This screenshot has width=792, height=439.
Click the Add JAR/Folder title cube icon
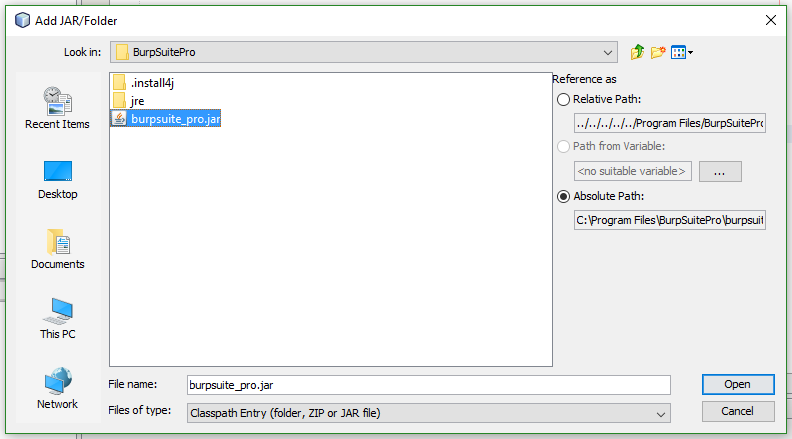pos(22,20)
